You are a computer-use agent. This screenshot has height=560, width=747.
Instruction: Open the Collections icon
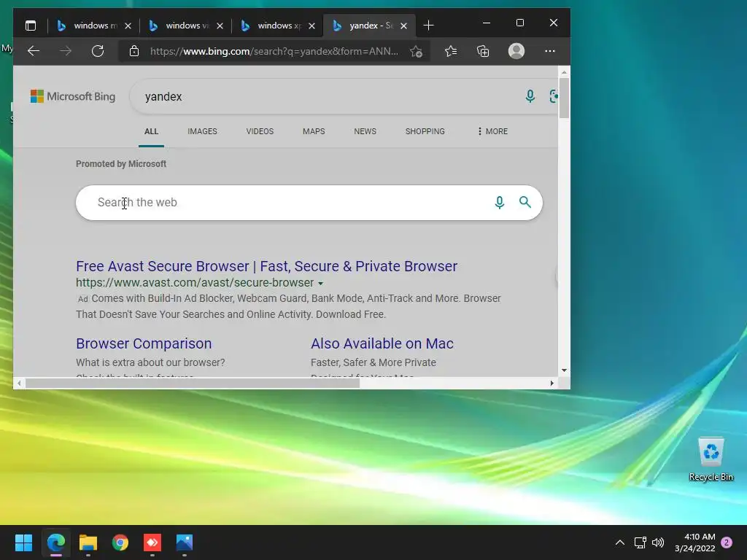click(x=483, y=51)
